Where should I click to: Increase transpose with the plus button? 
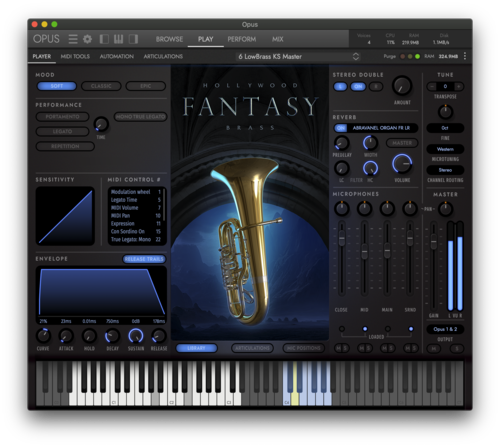click(x=459, y=87)
